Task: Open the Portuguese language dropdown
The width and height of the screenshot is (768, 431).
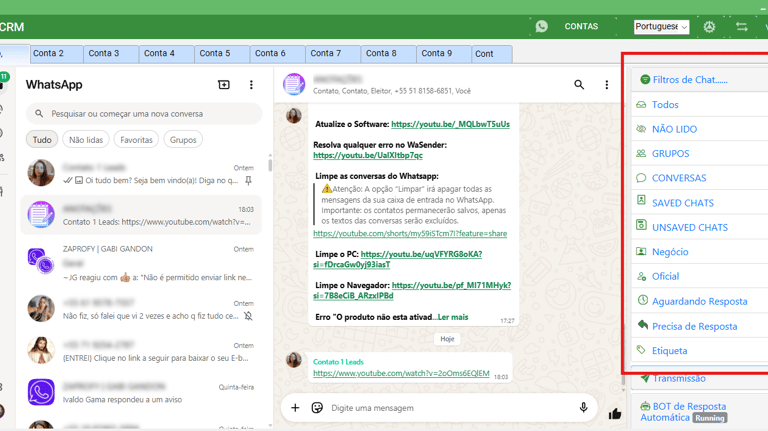Action: pos(661,26)
